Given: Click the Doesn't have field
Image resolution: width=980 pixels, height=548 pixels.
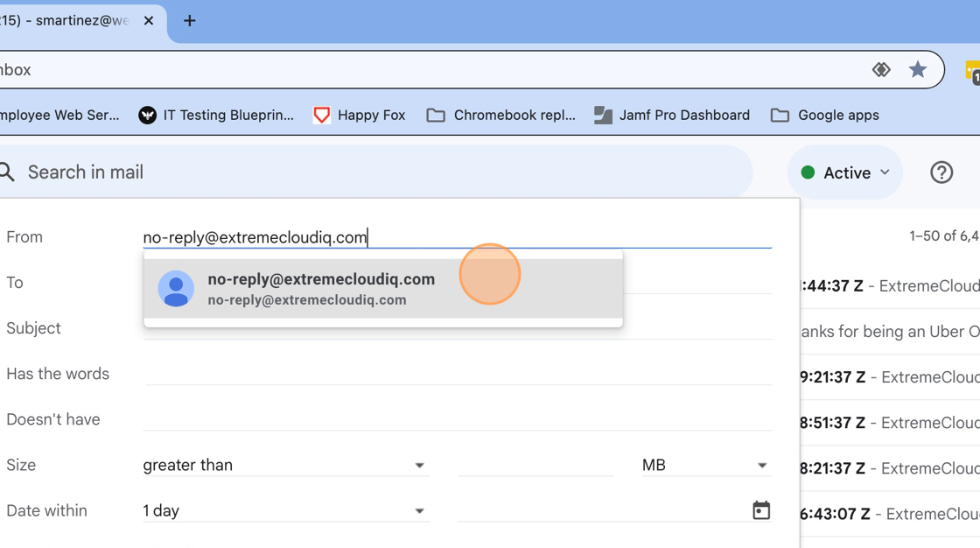Looking at the screenshot, I should [x=457, y=419].
